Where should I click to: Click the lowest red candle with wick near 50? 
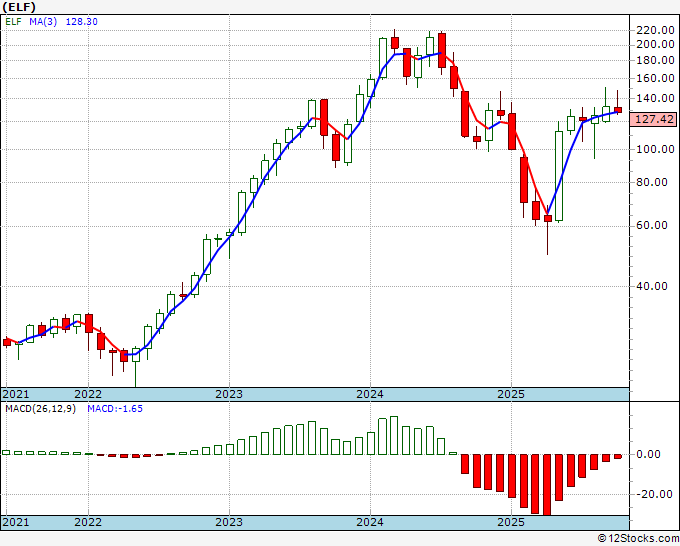pos(548,219)
